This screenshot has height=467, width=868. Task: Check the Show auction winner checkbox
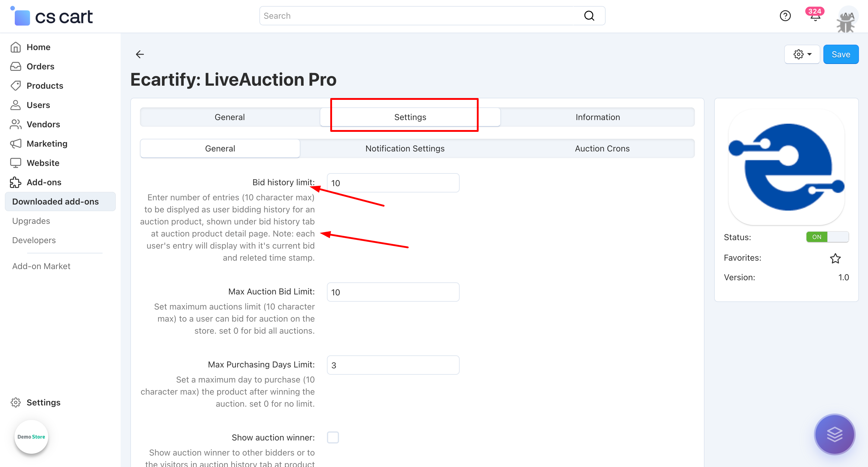point(333,437)
